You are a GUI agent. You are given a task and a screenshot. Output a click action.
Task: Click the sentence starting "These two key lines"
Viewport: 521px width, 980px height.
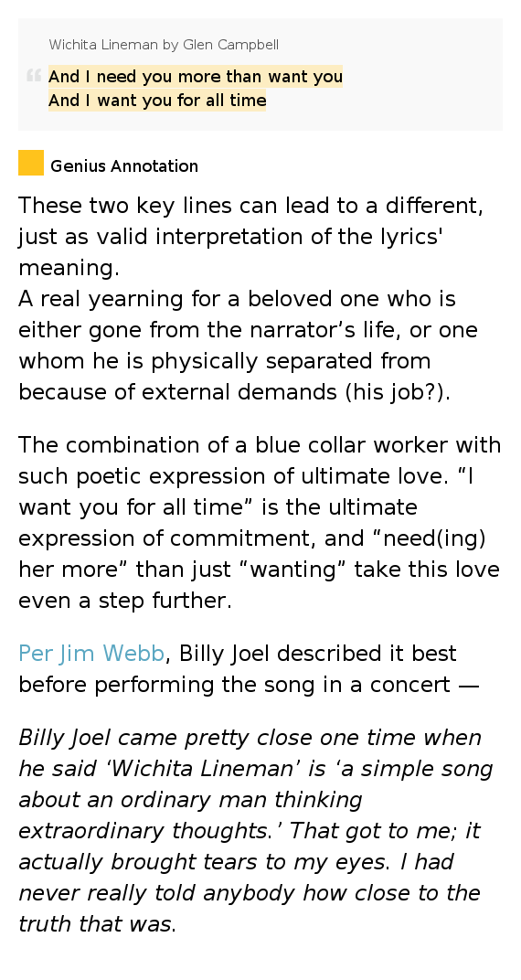coord(250,236)
